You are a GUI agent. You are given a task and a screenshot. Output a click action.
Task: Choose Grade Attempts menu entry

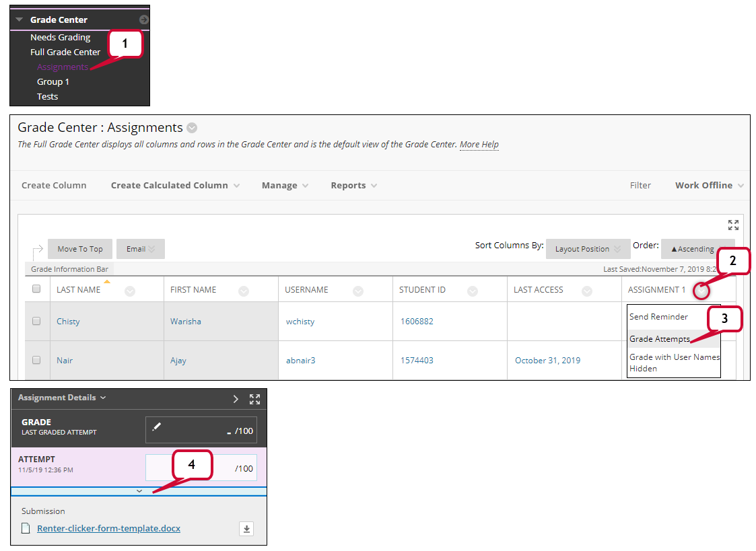point(660,339)
